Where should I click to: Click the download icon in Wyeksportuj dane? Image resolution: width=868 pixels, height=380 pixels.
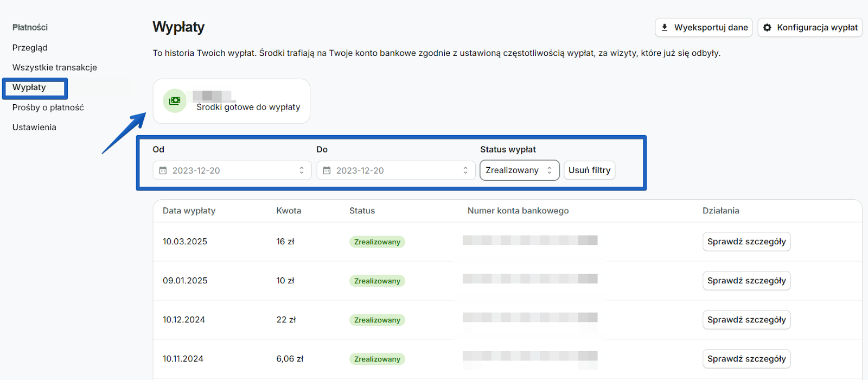click(665, 27)
